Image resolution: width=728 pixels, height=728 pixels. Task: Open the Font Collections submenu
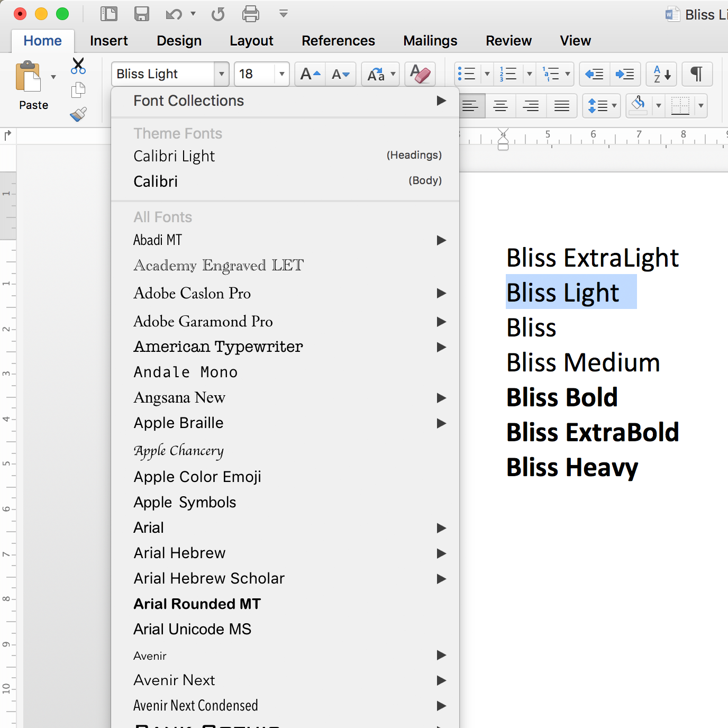(285, 101)
